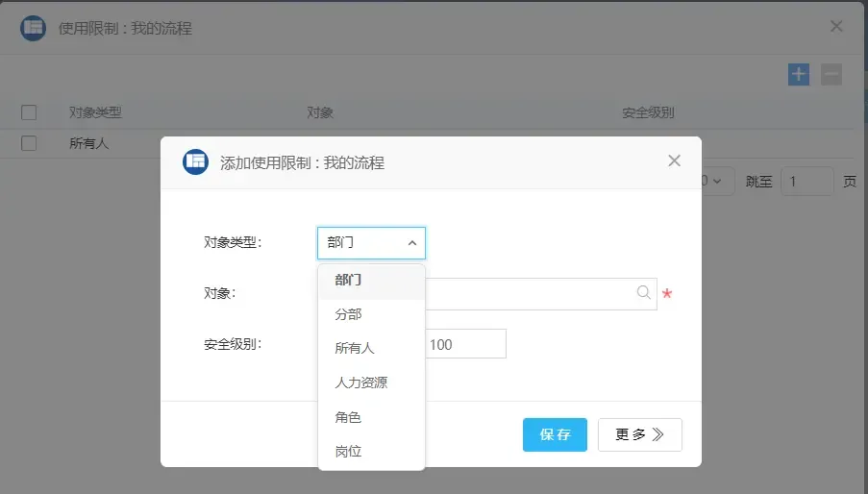Viewport: 868px width, 494px height.
Task: Open 更多 options button
Action: click(640, 434)
